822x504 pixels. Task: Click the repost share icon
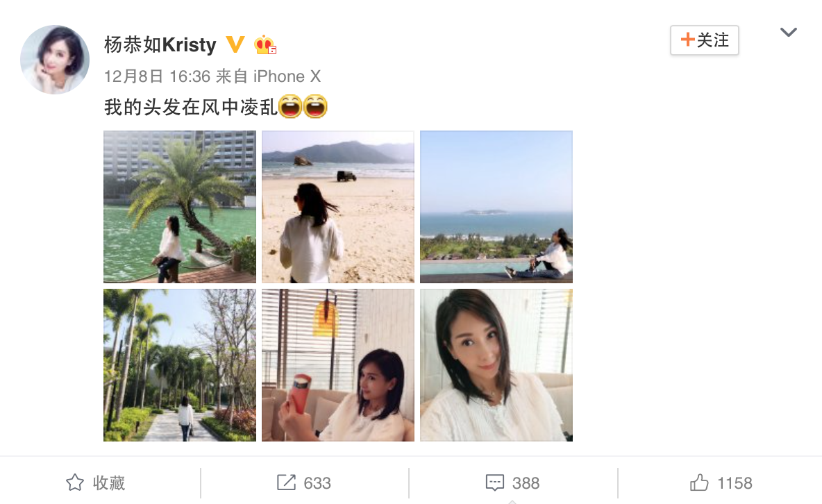(x=286, y=482)
